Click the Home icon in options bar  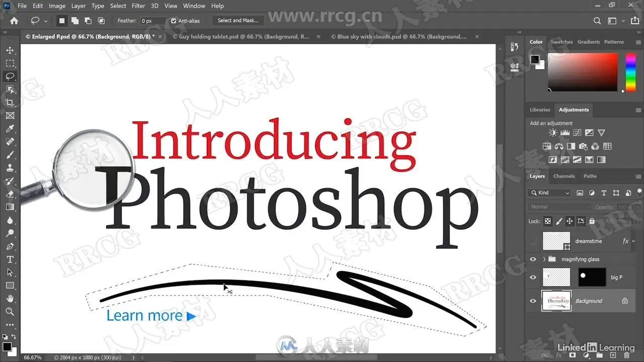click(x=14, y=21)
